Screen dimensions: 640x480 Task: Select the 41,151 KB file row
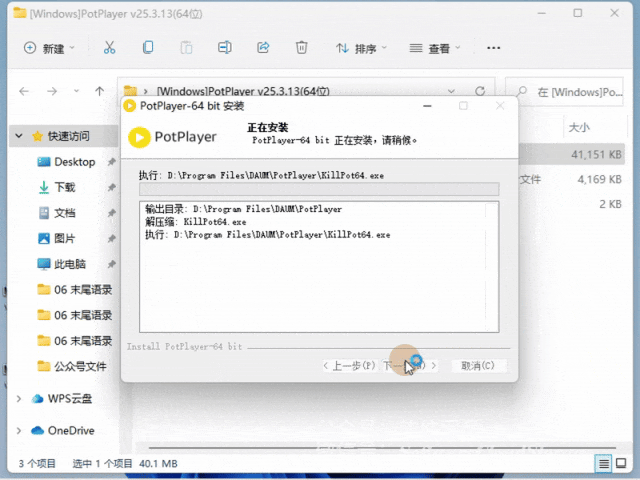[x=571, y=154]
